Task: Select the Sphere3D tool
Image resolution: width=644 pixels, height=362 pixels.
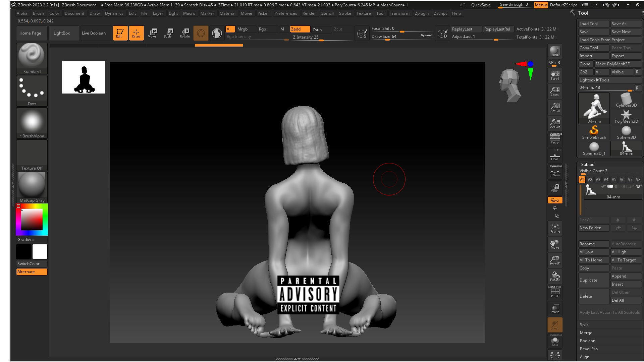Action: [626, 132]
